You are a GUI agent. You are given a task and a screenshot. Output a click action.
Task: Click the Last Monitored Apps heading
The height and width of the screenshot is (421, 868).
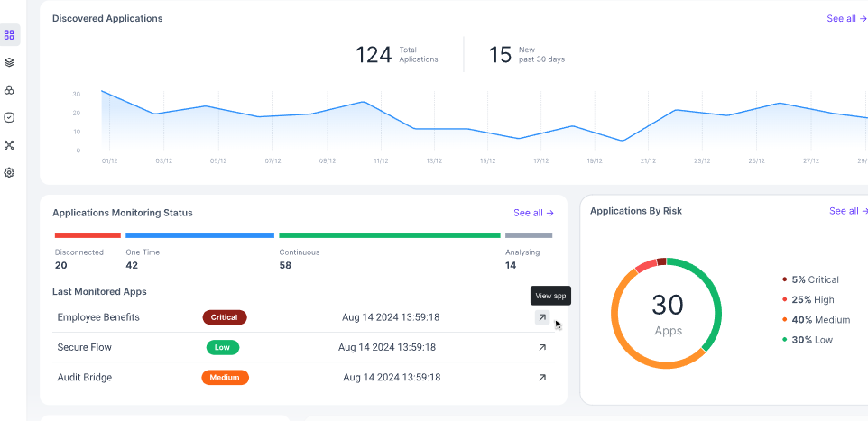(99, 291)
